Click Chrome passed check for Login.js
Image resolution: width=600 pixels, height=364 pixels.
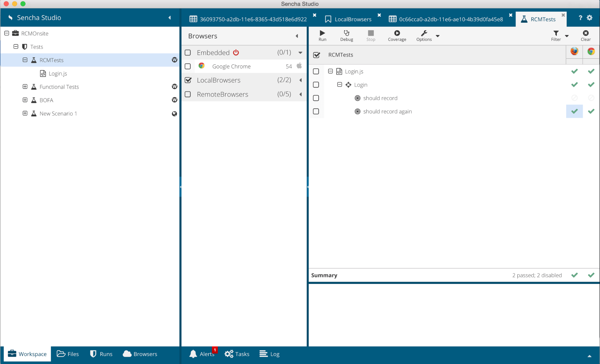tap(591, 71)
